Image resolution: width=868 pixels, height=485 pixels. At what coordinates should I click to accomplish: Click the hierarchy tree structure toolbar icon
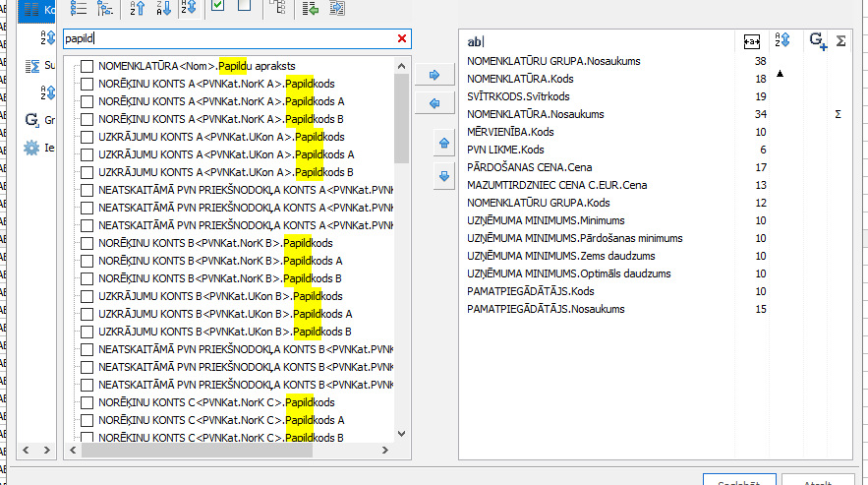click(x=277, y=7)
